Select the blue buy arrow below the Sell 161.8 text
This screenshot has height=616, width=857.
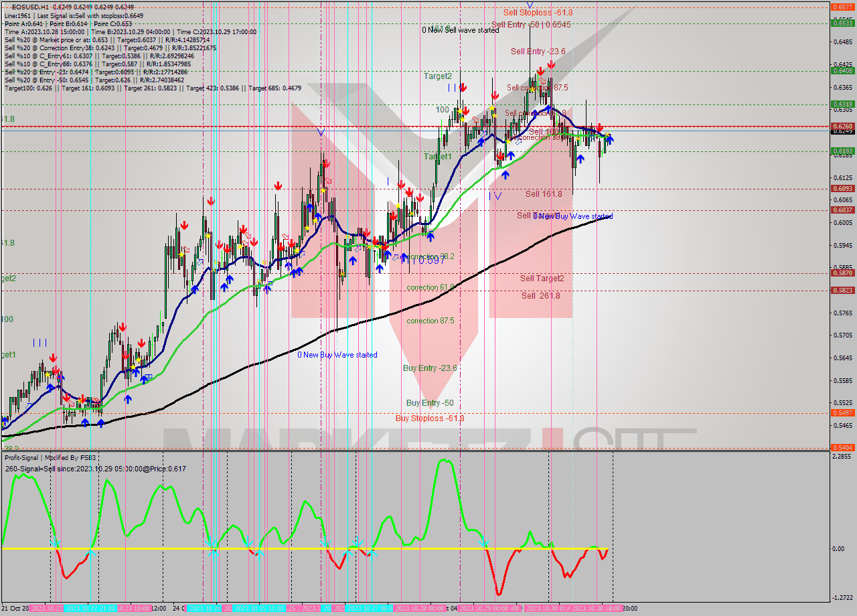point(506,175)
